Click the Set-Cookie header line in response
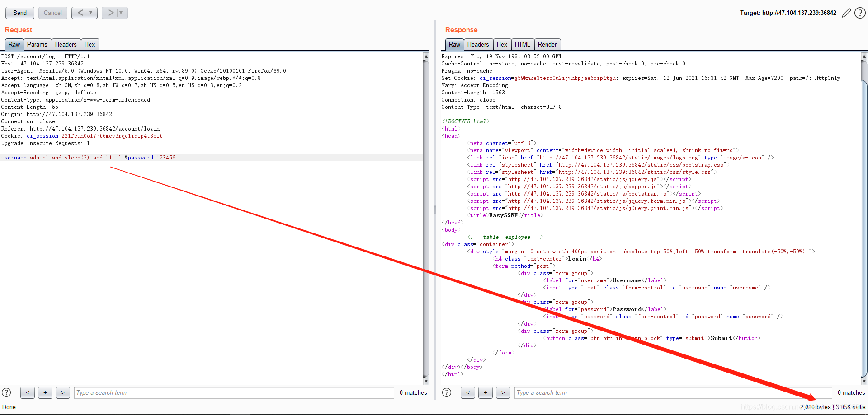Image resolution: width=868 pixels, height=415 pixels. (x=641, y=78)
